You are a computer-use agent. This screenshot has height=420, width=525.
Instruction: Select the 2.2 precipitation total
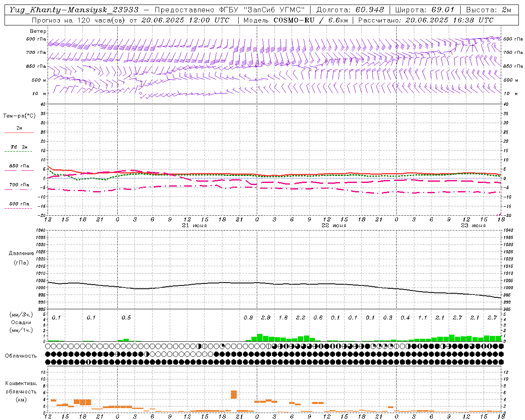coord(301,318)
